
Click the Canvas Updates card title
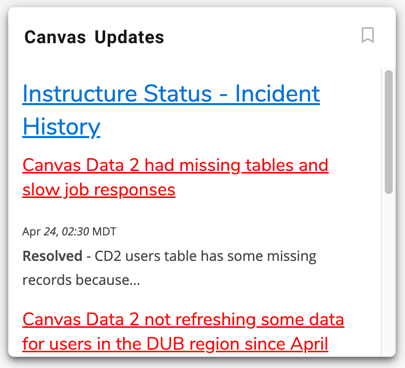coord(94,37)
